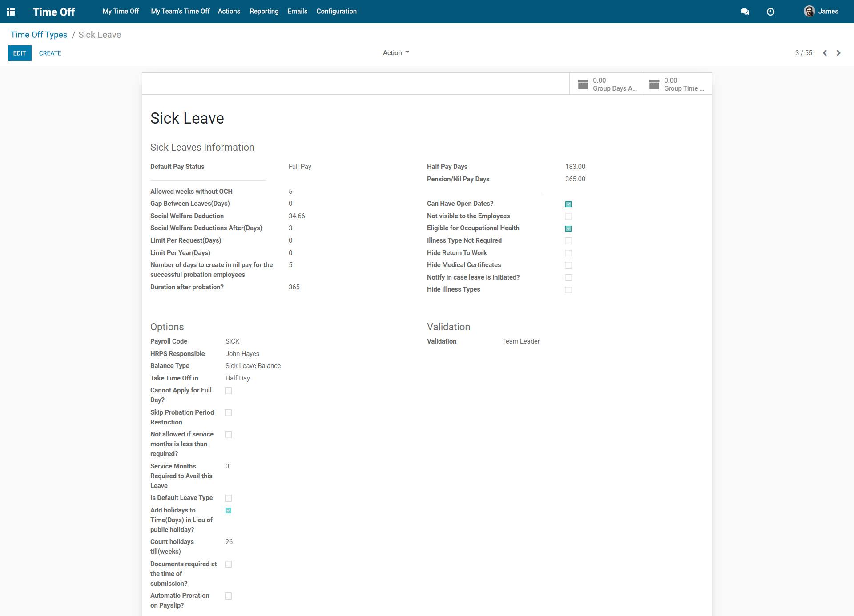Click into the Duration after probation field
Viewport: 854px width, 616px height.
tap(294, 287)
